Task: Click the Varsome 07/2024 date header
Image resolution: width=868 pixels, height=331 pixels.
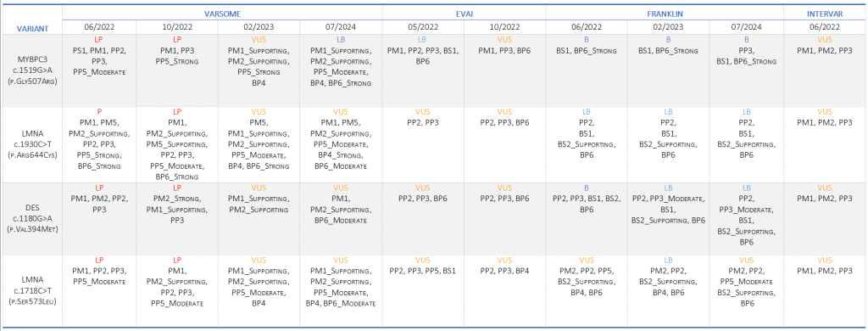Action: pyautogui.click(x=341, y=26)
